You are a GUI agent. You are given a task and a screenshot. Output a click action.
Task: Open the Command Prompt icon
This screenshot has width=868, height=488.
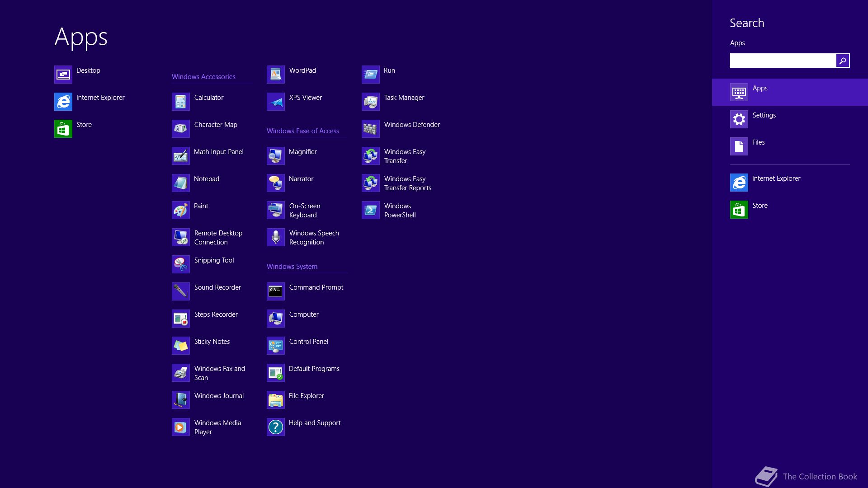point(276,291)
